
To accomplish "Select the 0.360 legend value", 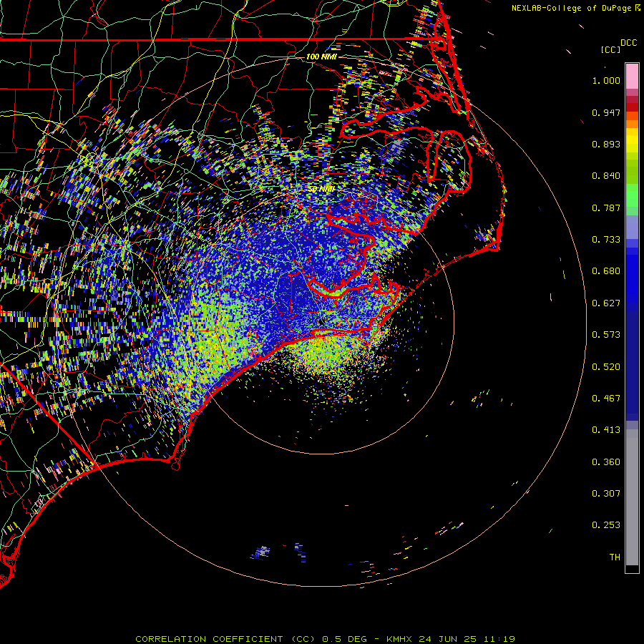I will [x=606, y=462].
